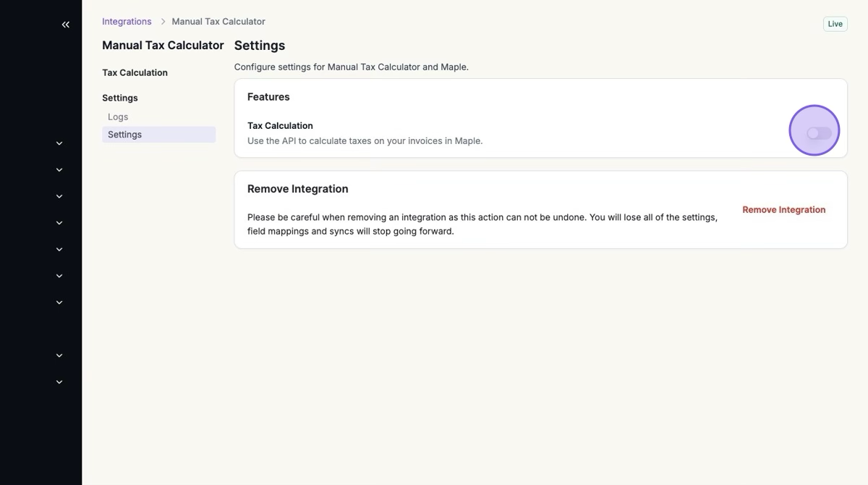The width and height of the screenshot is (868, 485).
Task: Enable the Tax Calculation feature toggle
Action: coord(819,133)
